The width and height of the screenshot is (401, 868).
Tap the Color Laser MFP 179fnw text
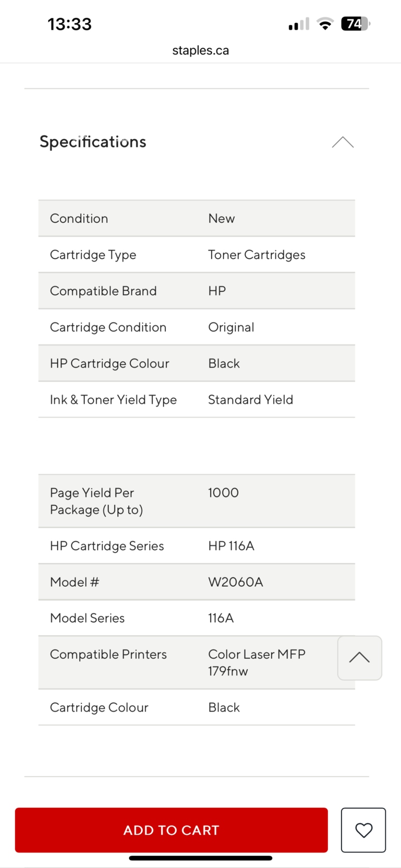click(257, 662)
